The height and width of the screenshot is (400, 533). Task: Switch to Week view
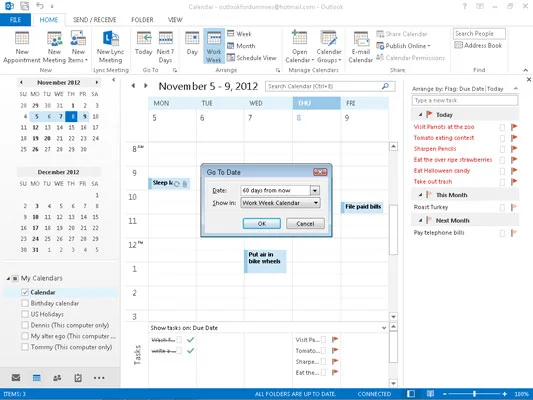[239, 34]
